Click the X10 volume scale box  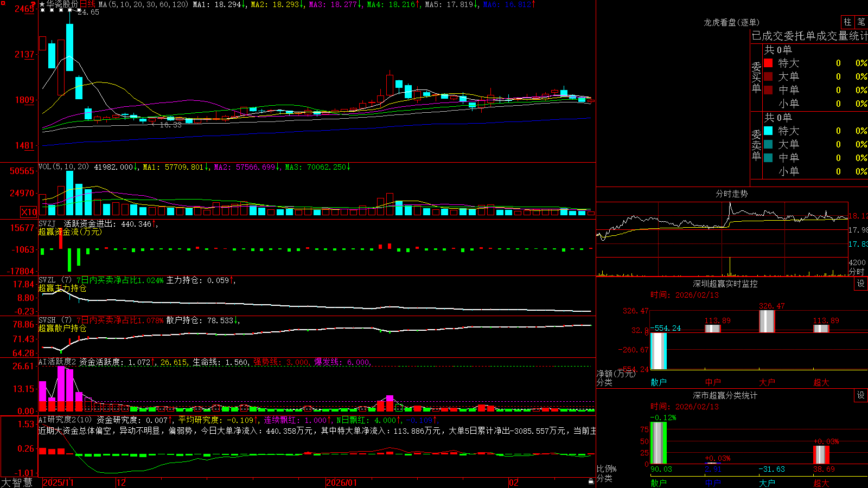point(29,212)
